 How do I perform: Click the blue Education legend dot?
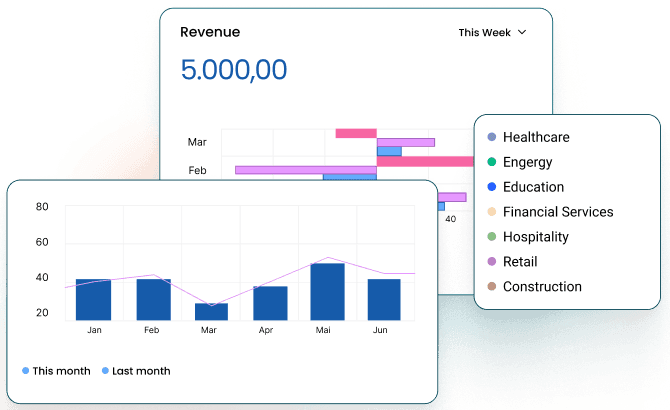(491, 187)
